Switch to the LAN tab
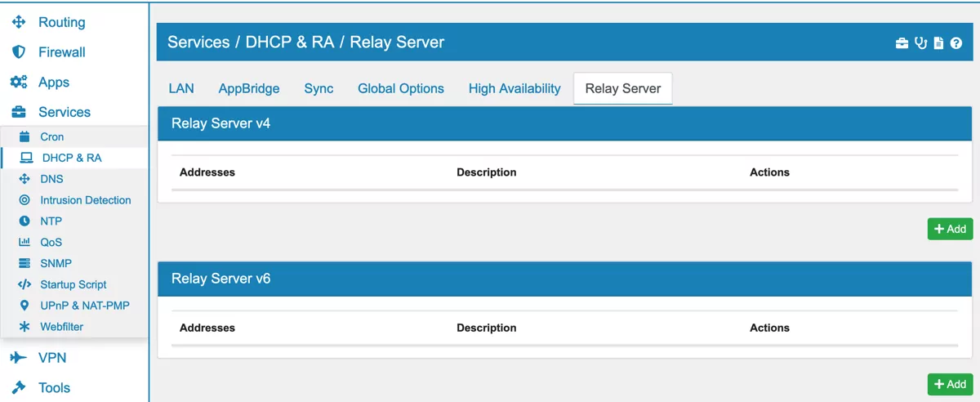 [x=181, y=88]
